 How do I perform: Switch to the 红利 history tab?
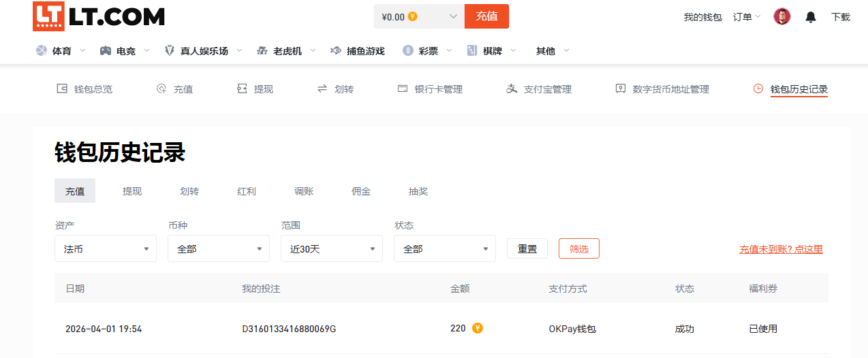pos(247,191)
